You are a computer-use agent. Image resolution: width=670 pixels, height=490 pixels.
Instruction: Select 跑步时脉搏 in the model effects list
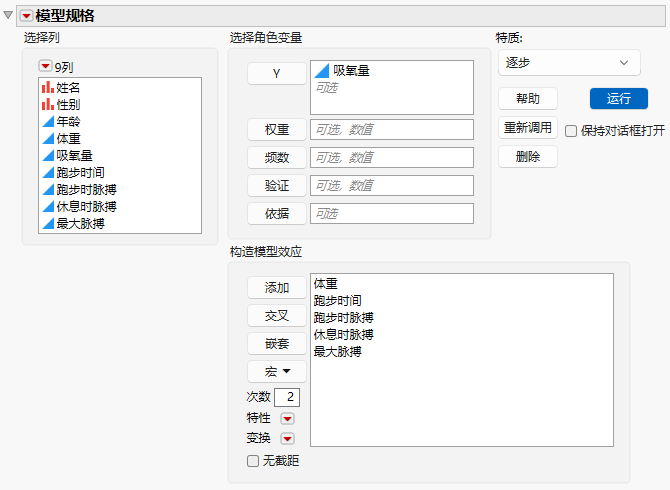pyautogui.click(x=344, y=317)
